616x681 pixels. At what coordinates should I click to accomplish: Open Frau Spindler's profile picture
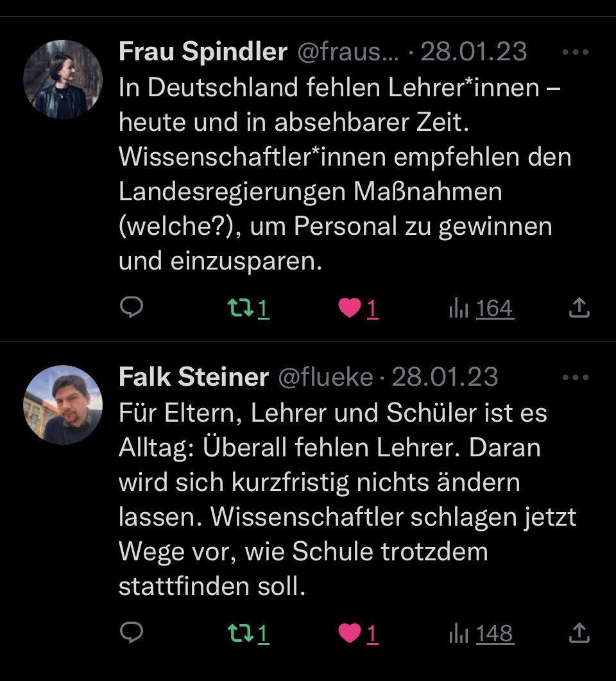point(63,80)
